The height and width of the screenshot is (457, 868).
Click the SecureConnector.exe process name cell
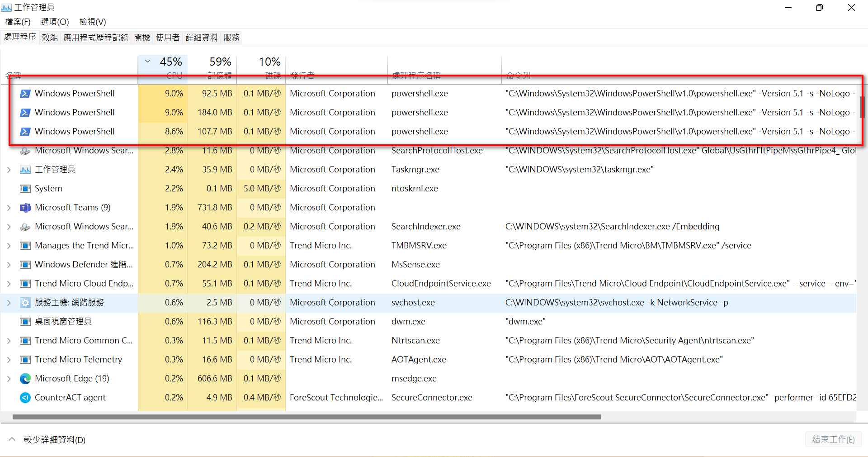coord(432,398)
